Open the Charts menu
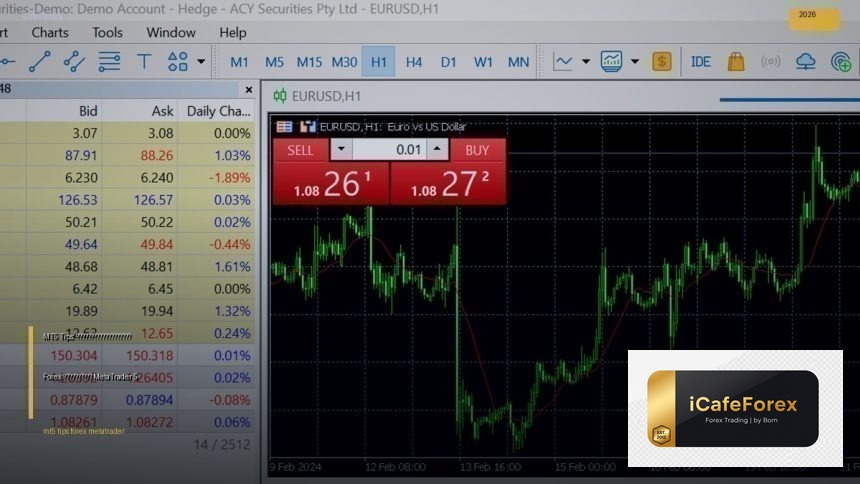Image resolution: width=860 pixels, height=484 pixels. 50,32
